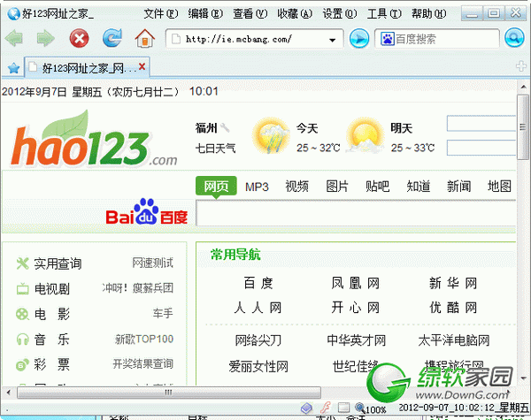Click the blue diamond status bar icon
The image size is (531, 420).
(x=306, y=409)
